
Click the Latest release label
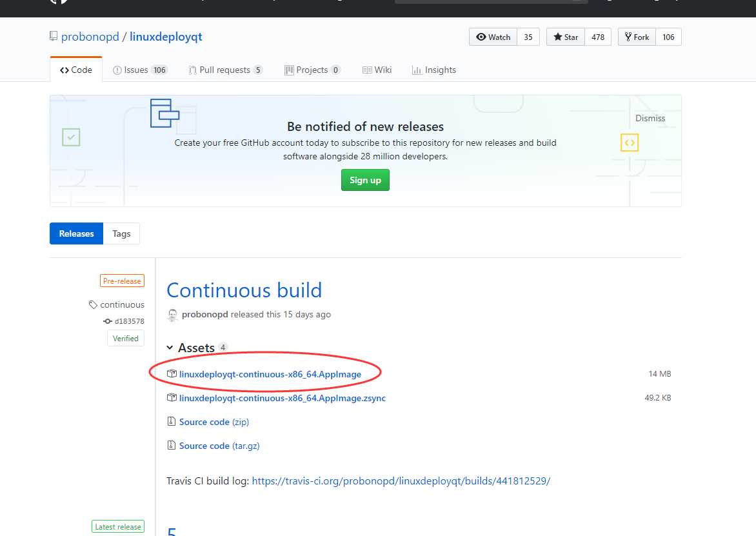coord(118,527)
